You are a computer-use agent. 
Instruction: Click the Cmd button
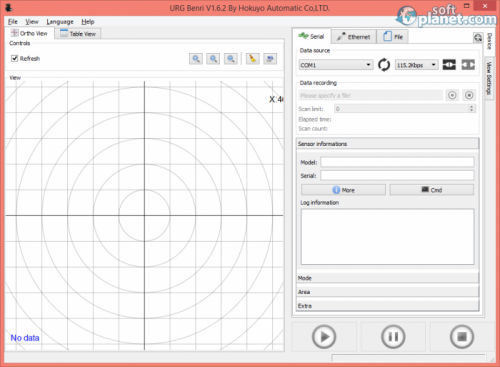[432, 190]
